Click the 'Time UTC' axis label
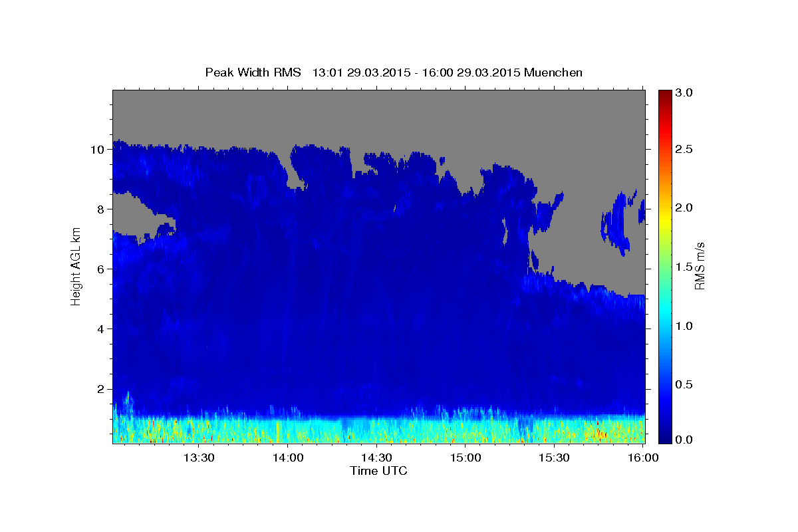The width and height of the screenshot is (798, 532). pyautogui.click(x=378, y=471)
